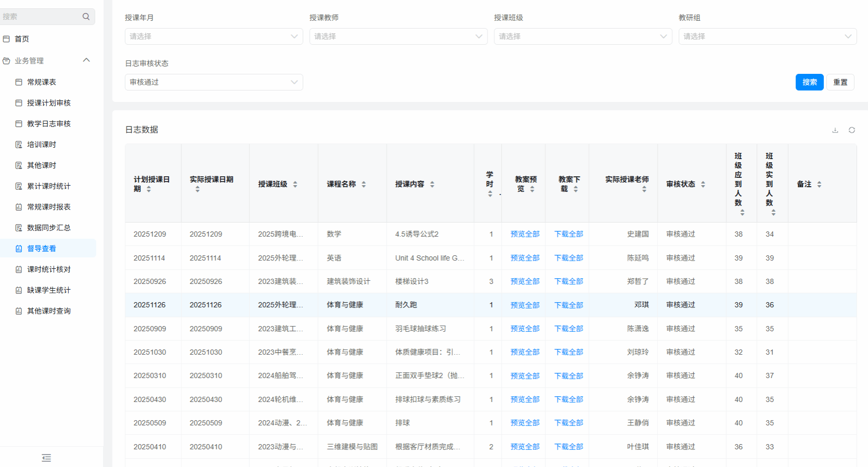Click 预览全部 for 叶佳琪's row
This screenshot has width=868, height=467.
[525, 447]
